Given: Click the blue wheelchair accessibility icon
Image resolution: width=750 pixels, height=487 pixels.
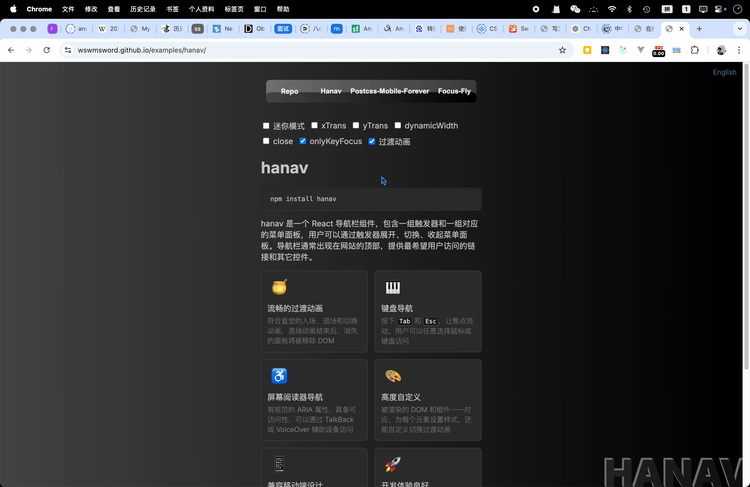Looking at the screenshot, I should point(279,376).
